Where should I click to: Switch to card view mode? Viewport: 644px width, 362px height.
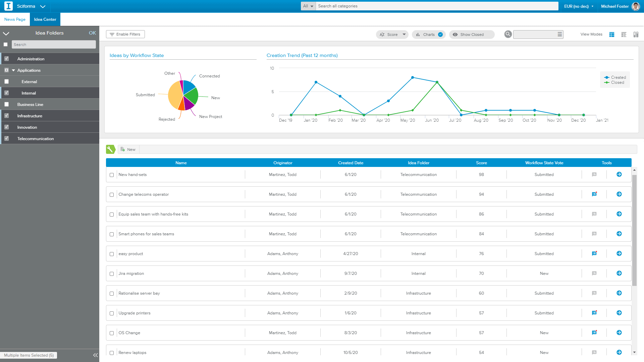[x=612, y=35]
